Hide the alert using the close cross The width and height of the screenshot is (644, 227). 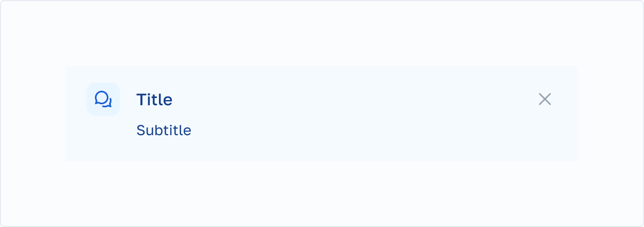(x=545, y=99)
